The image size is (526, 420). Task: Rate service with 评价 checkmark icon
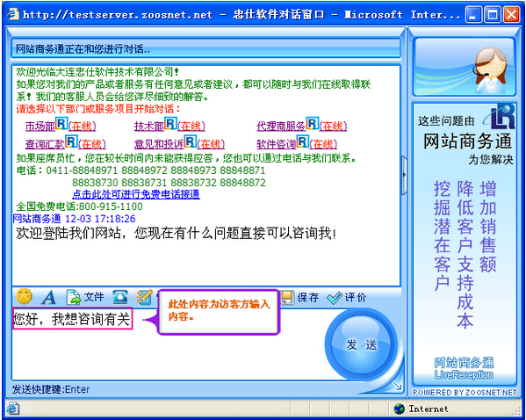coord(347,298)
